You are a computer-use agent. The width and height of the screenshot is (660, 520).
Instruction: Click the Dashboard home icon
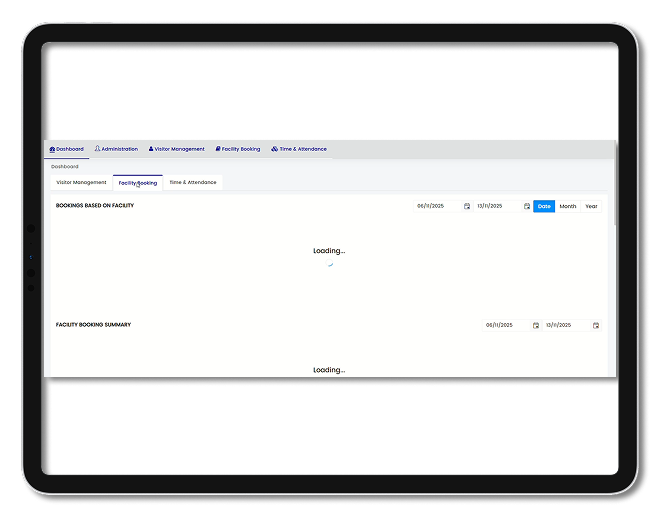[x=52, y=149]
